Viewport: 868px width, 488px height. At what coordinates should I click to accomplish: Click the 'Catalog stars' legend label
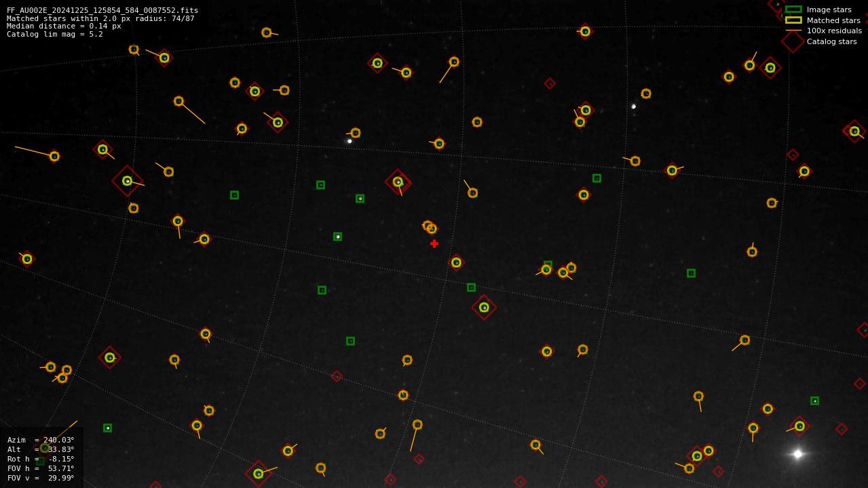pyautogui.click(x=831, y=41)
